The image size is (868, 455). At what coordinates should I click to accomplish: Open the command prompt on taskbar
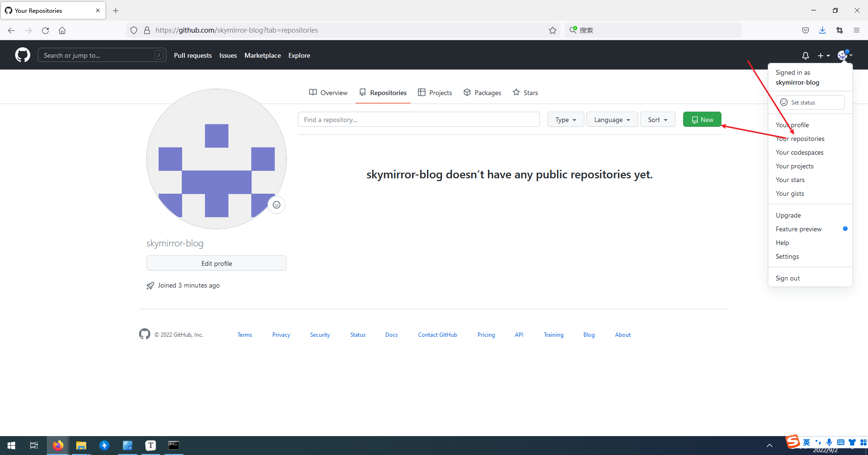click(174, 446)
